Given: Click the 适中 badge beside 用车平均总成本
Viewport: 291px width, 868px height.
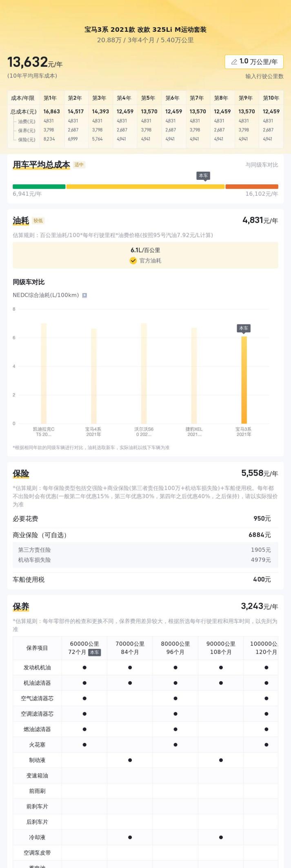Looking at the screenshot, I should 79,165.
